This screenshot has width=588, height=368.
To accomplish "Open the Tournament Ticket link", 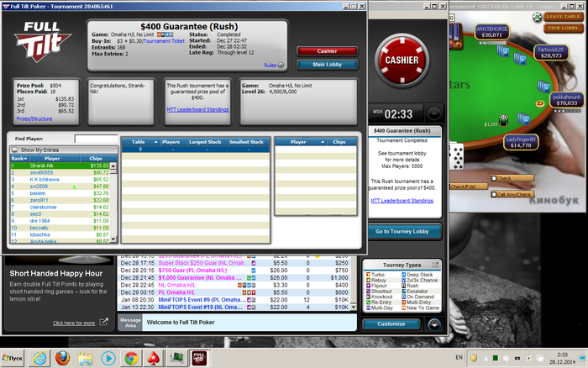I will [x=164, y=41].
